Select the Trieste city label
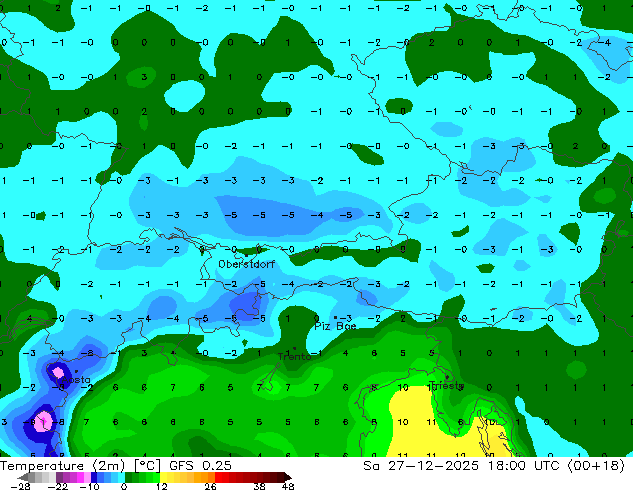Screen dimensions: 634x490 (446, 385)
